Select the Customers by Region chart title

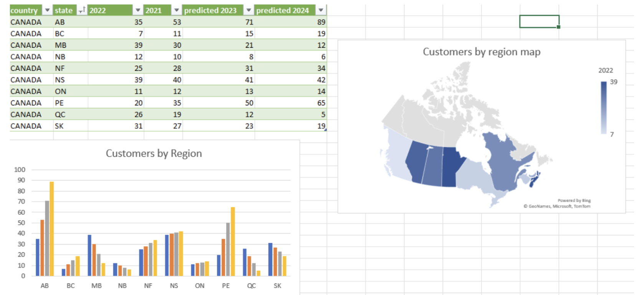pos(154,153)
